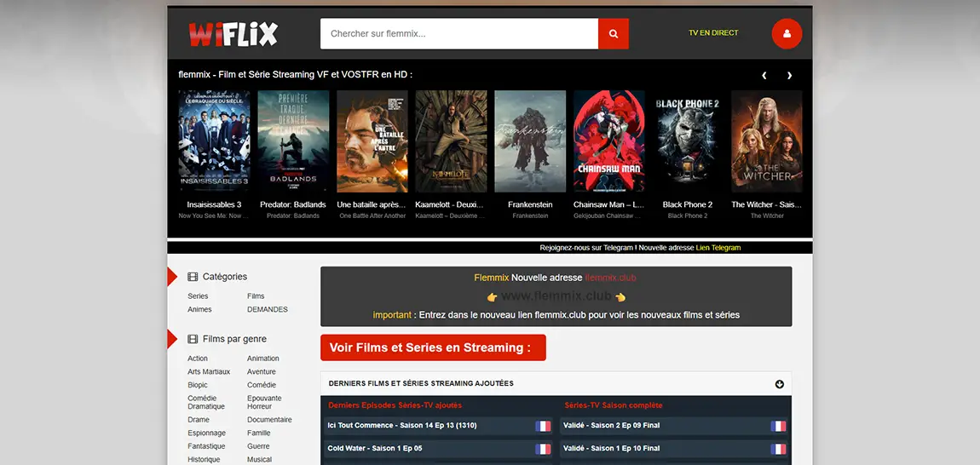Click the WiFlix logo
Viewport: 980px width, 465px height.
click(233, 34)
